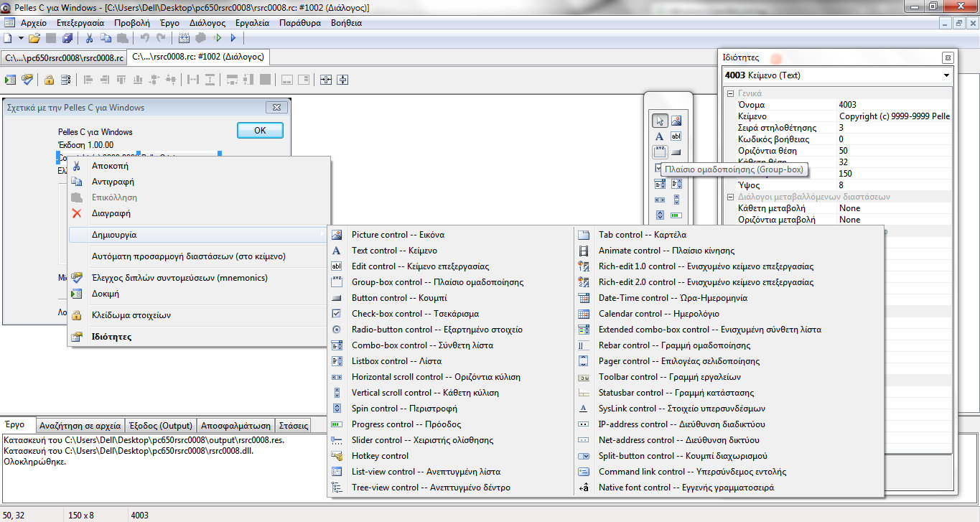This screenshot has height=522, width=980.
Task: Choose 'Αντιγραφή' in the context menu
Action: (199, 182)
